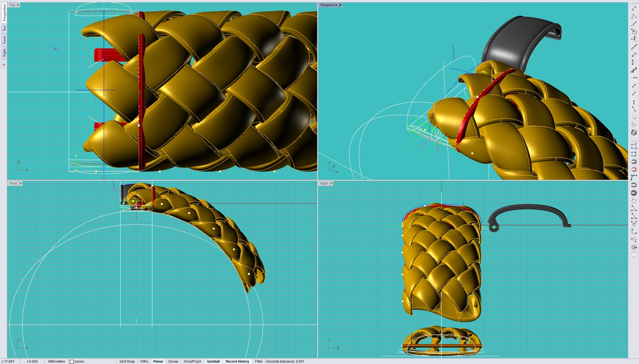639x364 pixels.
Task: Turn off the Gumball toggle
Action: coord(213,361)
